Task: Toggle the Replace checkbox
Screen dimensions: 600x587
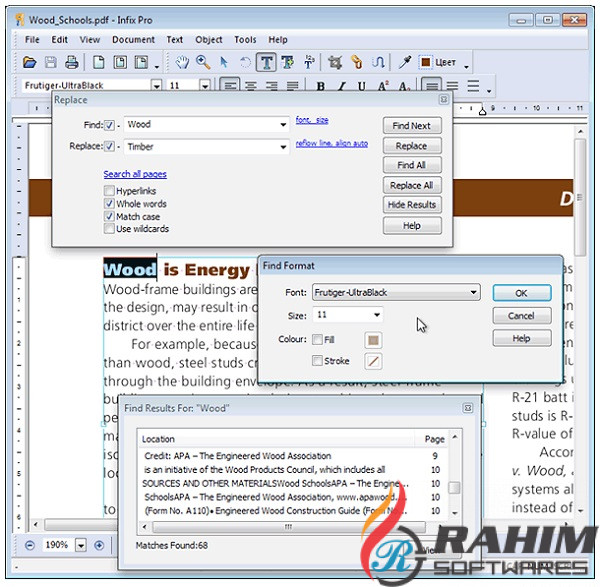Action: (x=109, y=146)
